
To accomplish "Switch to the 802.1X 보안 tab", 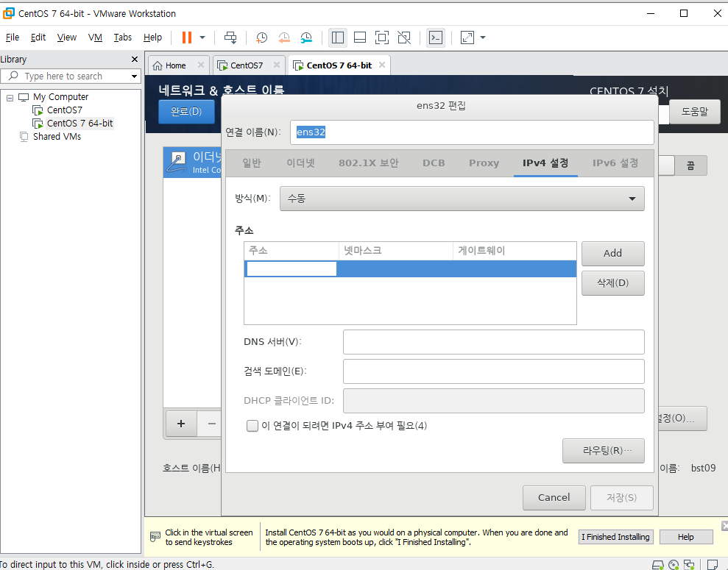I will coord(369,163).
